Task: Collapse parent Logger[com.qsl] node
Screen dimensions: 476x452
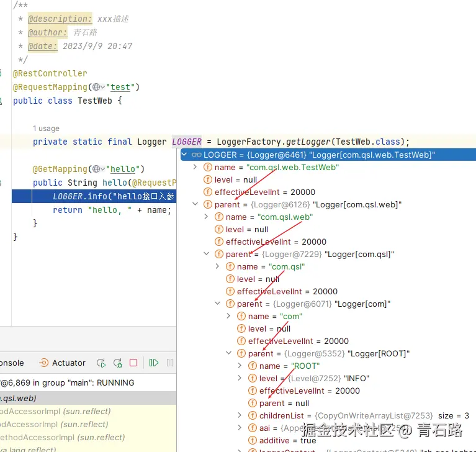Action: (x=207, y=254)
